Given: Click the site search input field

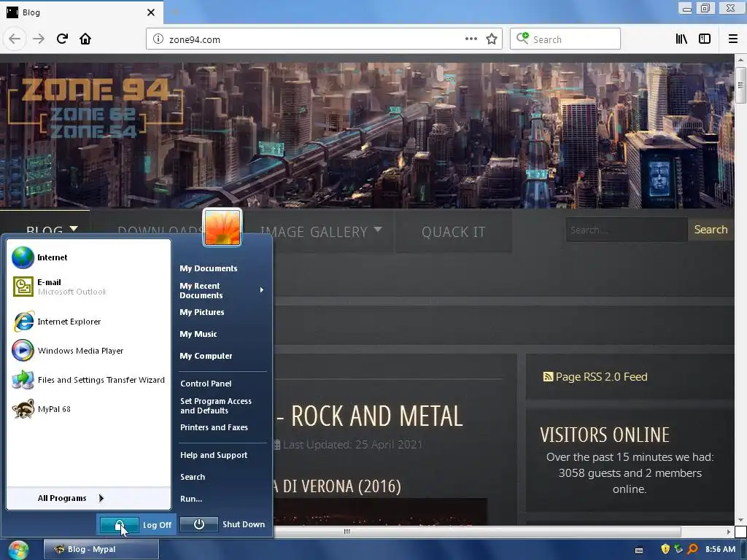Looking at the screenshot, I should click(x=627, y=230).
